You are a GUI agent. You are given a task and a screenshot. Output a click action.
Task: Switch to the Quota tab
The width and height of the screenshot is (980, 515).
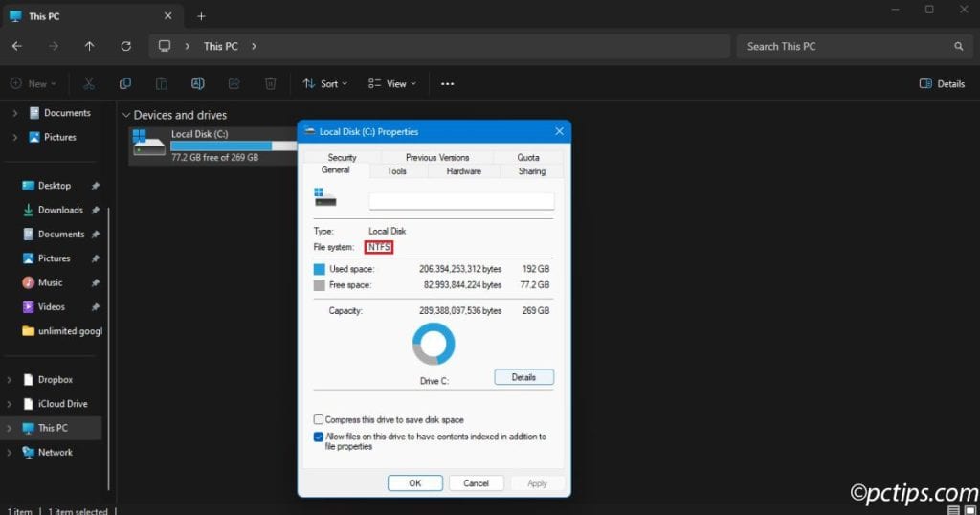pyautogui.click(x=528, y=158)
